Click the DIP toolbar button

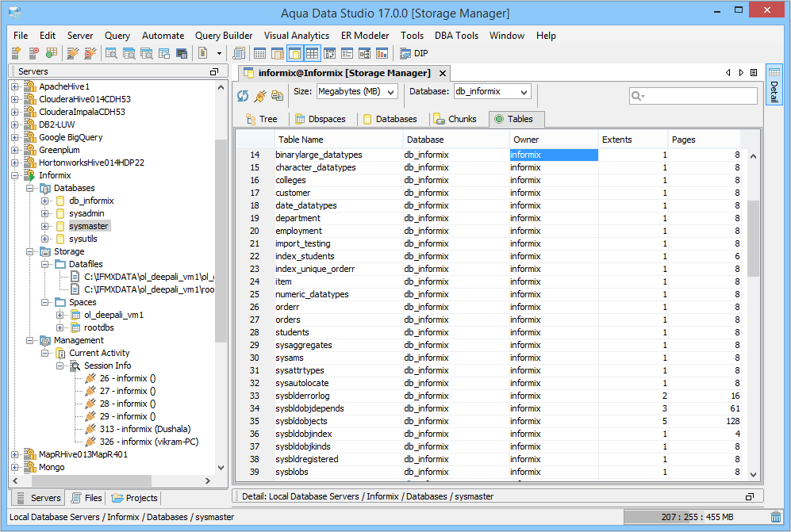[413, 53]
